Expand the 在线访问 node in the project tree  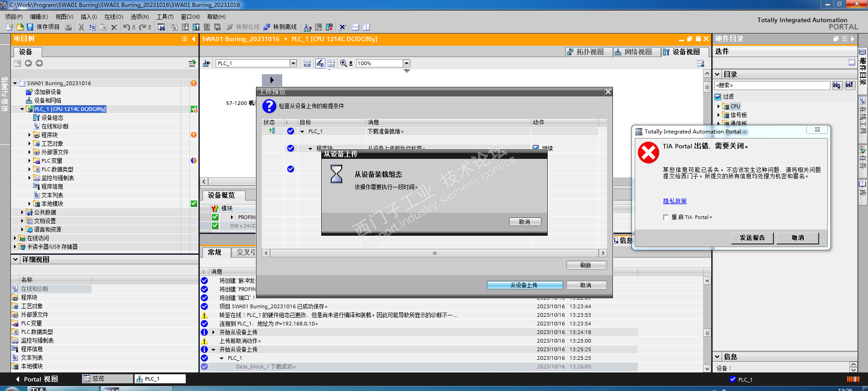(15, 238)
